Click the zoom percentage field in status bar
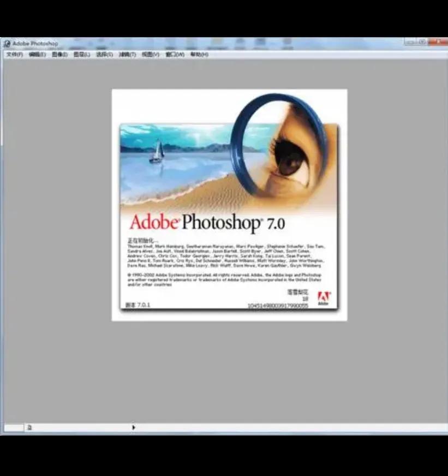This screenshot has width=448, height=476. (x=14, y=428)
